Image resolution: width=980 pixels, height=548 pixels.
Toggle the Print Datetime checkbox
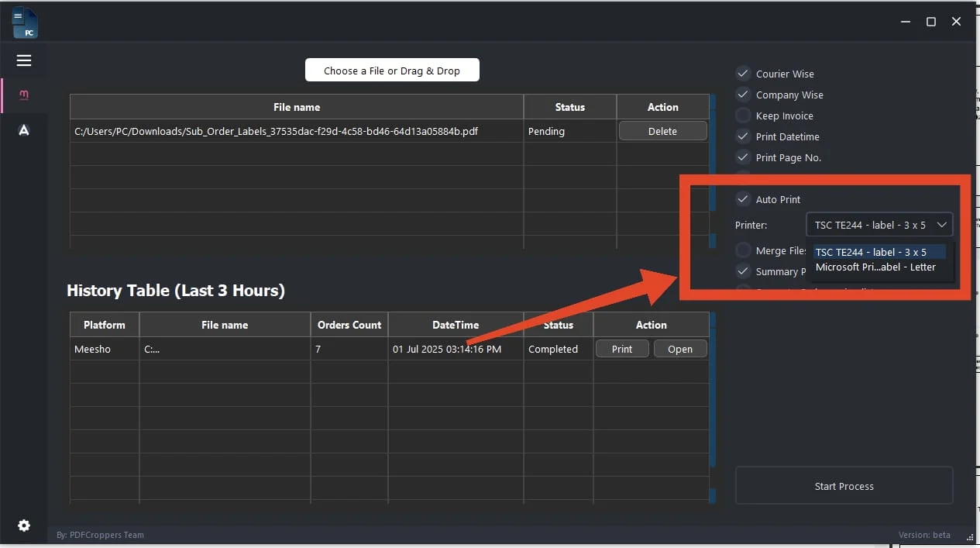[x=743, y=136]
